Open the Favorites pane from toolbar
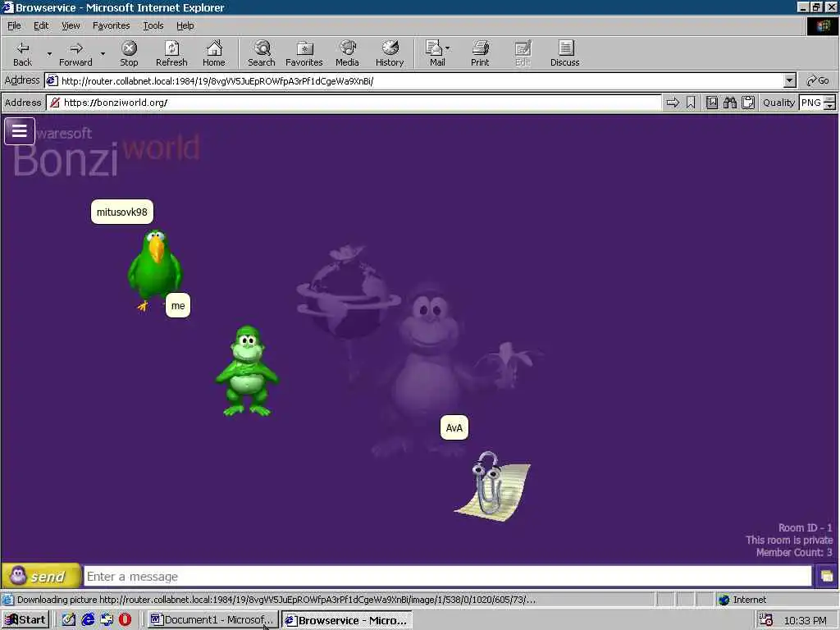The width and height of the screenshot is (840, 630). tap(304, 53)
